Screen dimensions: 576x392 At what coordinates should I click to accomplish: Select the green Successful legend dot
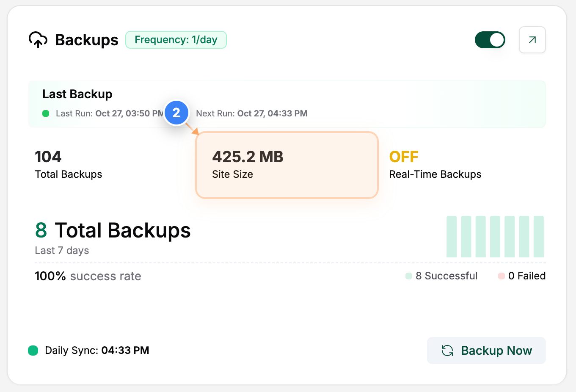408,276
